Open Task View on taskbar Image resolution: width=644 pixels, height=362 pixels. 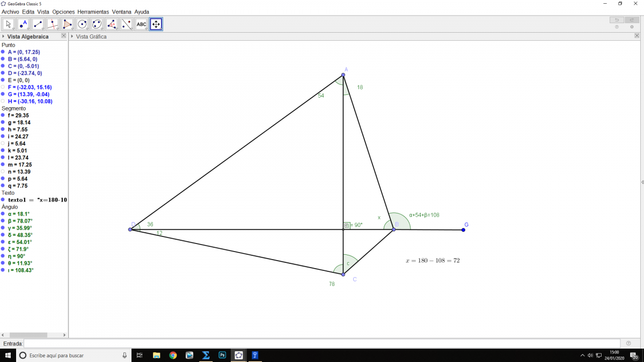click(139, 355)
